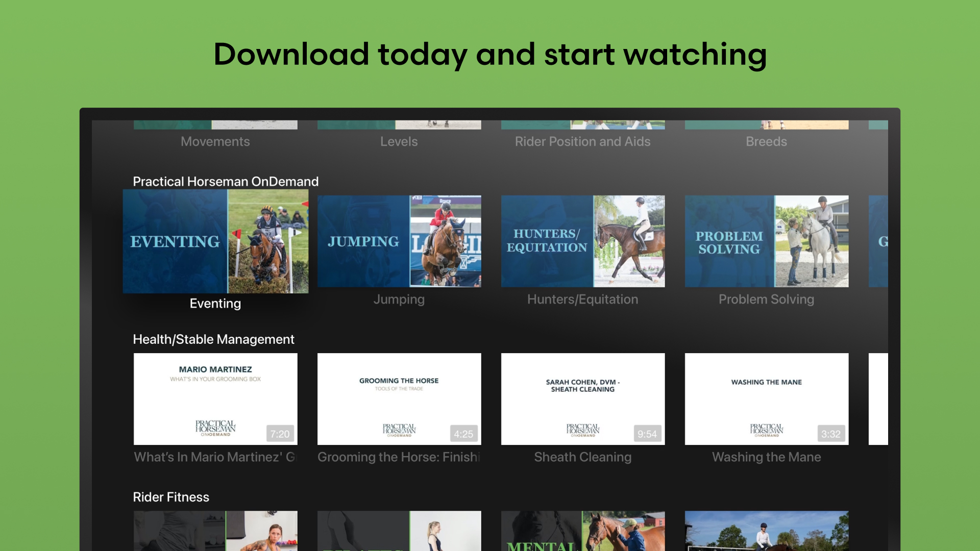Viewport: 980px width, 551px height.
Task: Click the What's In Mario Martinez' G title
Action: click(215, 457)
